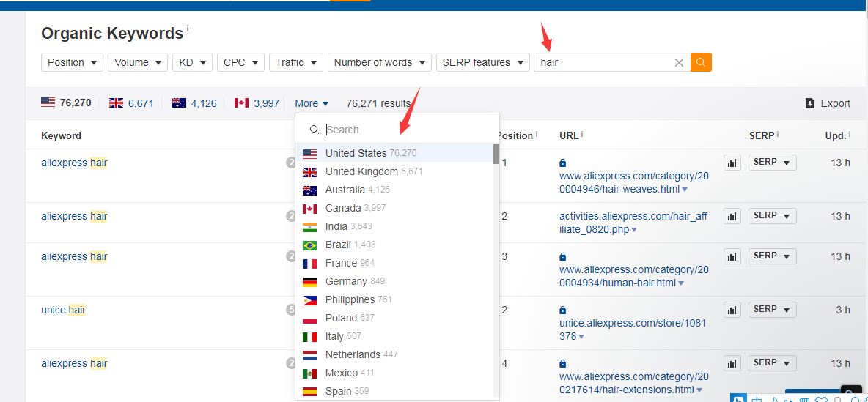868x402 pixels.
Task: Select Australia 4,126 in country list
Action: (x=394, y=190)
